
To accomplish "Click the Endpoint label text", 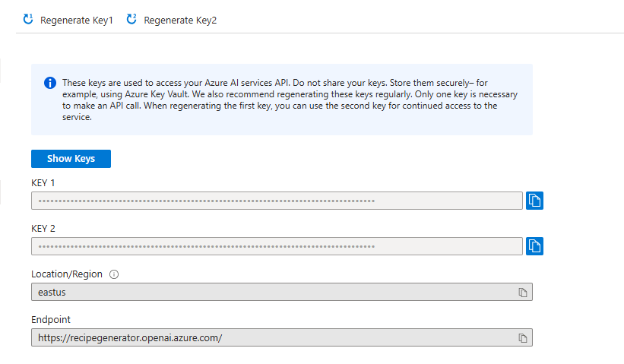I will click(x=51, y=320).
